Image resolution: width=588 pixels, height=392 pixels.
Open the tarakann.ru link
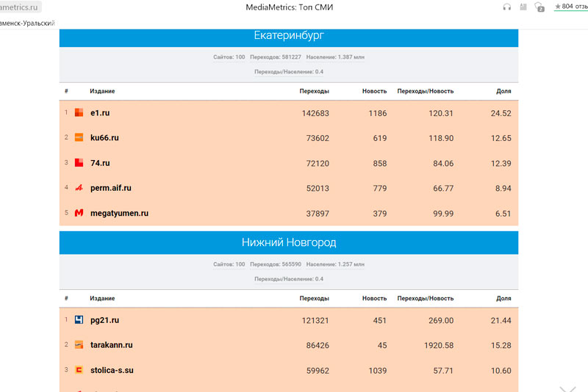pyautogui.click(x=111, y=345)
